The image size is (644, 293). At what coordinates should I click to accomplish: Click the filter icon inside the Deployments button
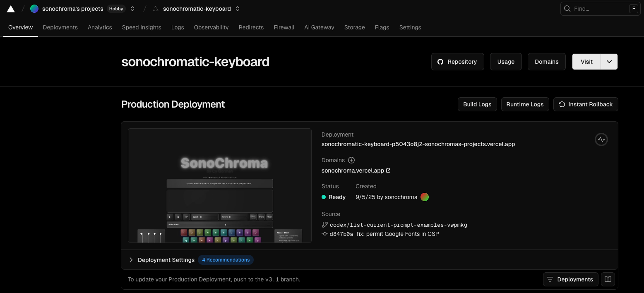pos(550,279)
